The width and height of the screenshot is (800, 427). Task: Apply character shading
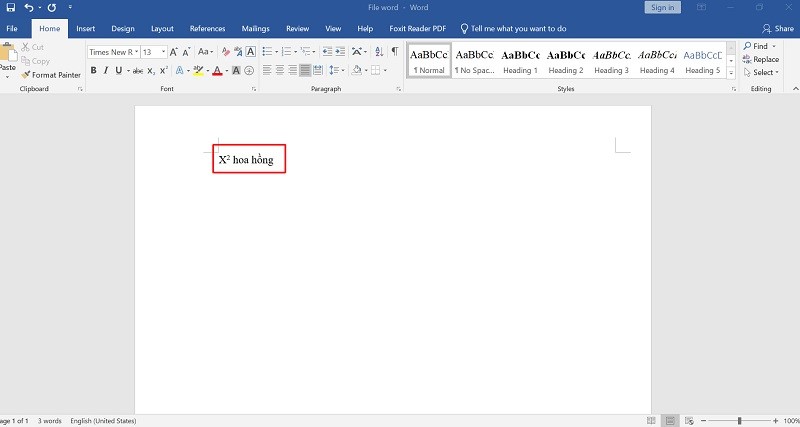[x=236, y=70]
